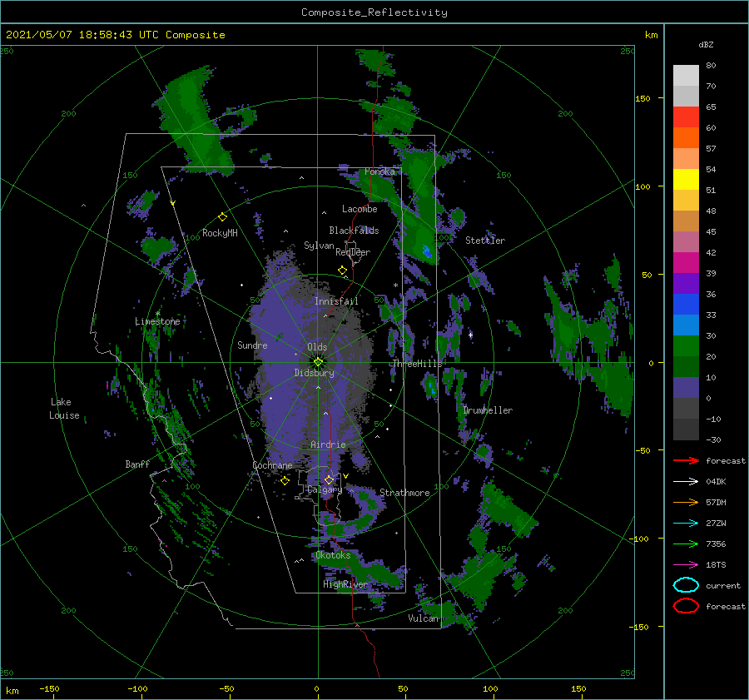Viewport: 749px width, 700px height.
Task: Click the Sundre city label
Action: [252, 345]
